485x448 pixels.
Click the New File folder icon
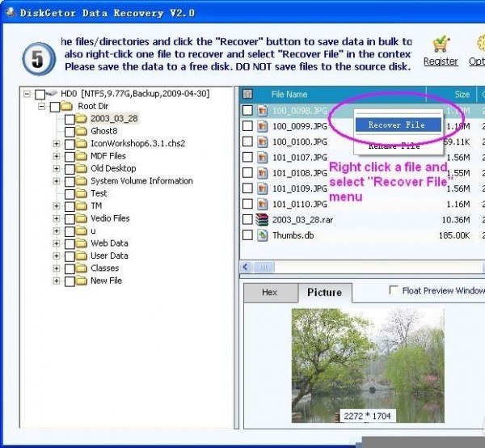tap(81, 281)
